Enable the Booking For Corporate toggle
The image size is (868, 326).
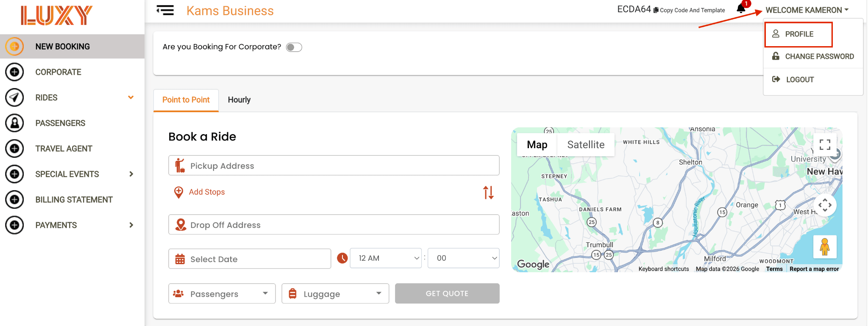pos(294,47)
